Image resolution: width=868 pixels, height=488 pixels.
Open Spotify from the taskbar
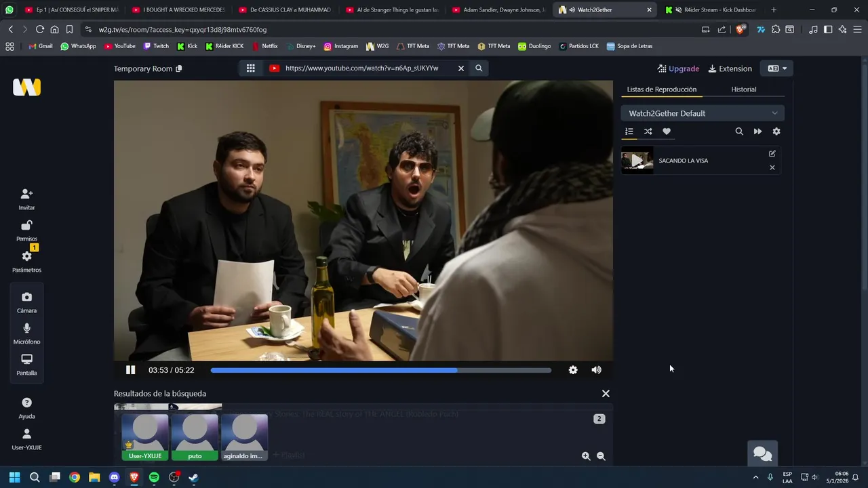click(x=154, y=477)
